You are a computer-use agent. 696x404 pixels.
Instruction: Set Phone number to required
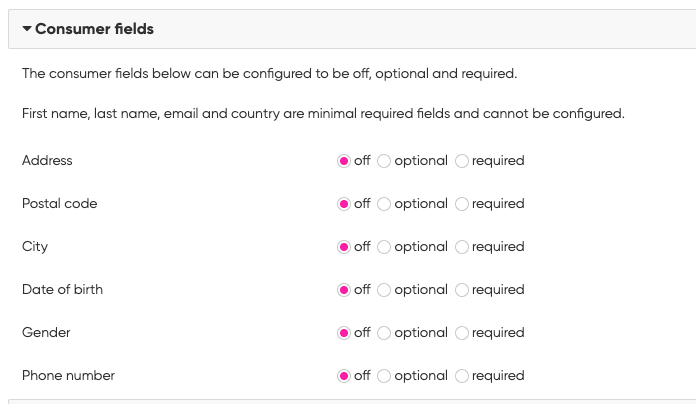click(462, 376)
